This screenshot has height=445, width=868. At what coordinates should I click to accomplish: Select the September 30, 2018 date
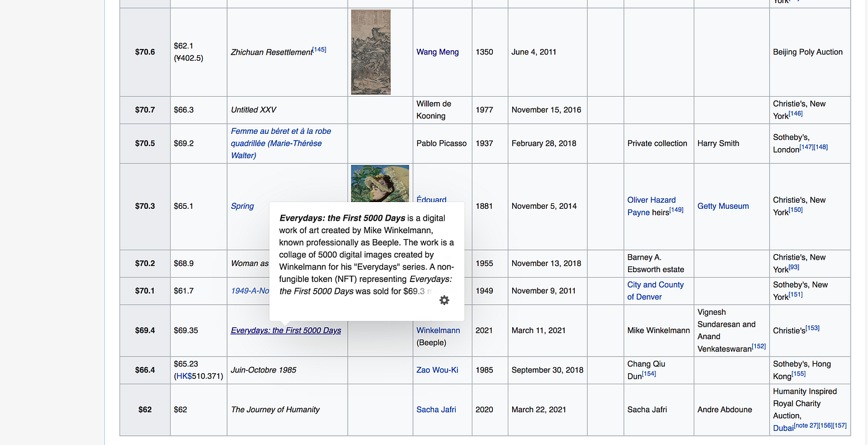[547, 370]
